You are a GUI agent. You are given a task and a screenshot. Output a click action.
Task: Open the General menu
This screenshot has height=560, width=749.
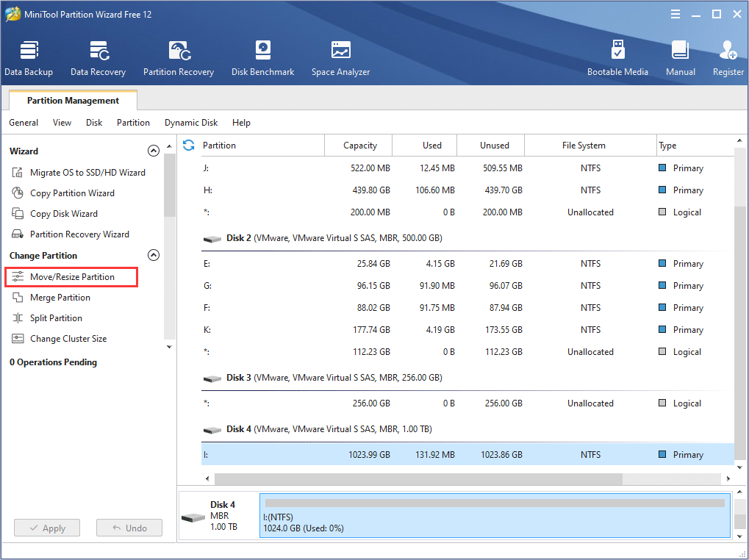tap(24, 123)
